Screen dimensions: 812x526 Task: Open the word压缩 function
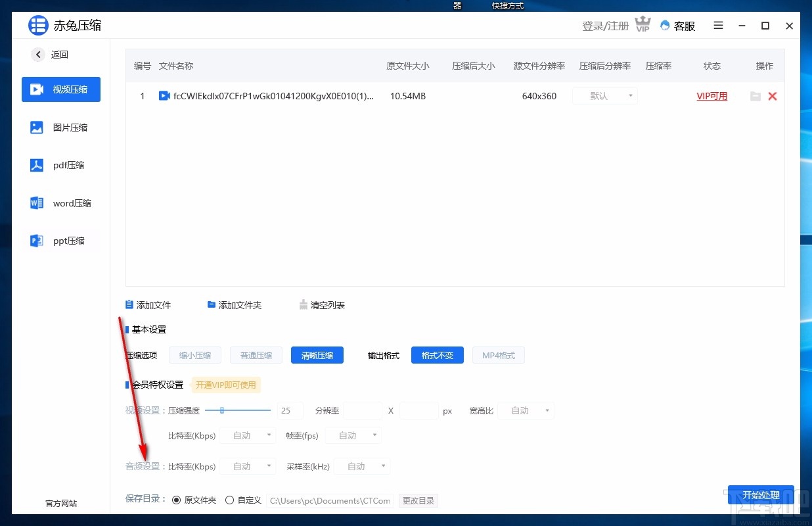[60, 203]
